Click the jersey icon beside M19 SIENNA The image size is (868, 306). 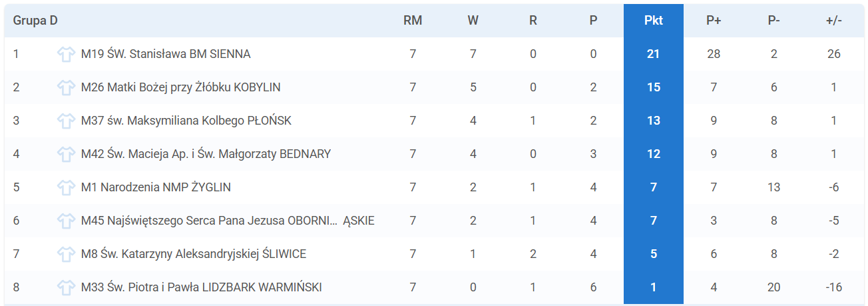66,54
